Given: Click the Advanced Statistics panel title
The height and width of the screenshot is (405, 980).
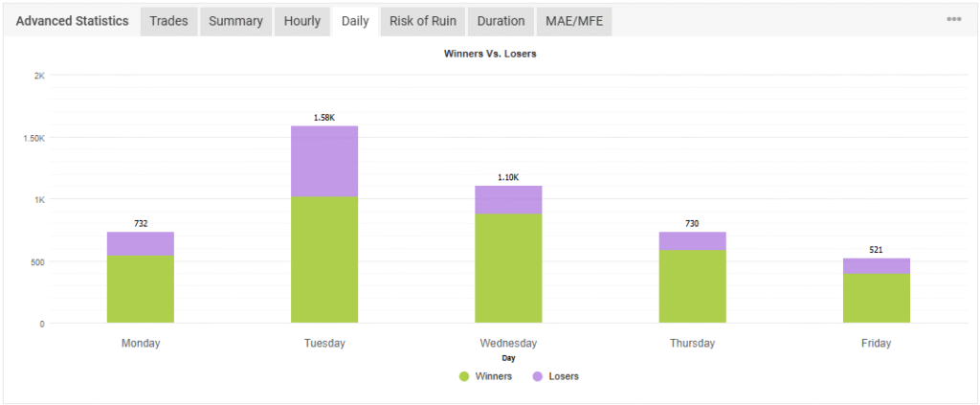Looking at the screenshot, I should (x=73, y=21).
